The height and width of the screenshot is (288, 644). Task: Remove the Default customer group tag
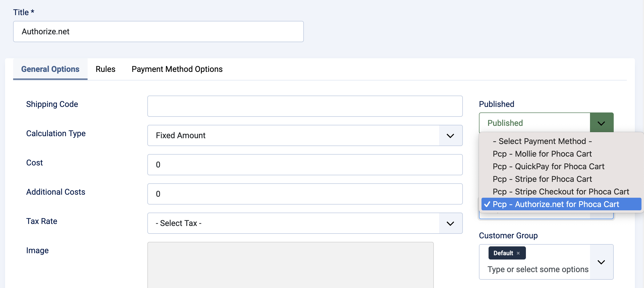click(519, 253)
